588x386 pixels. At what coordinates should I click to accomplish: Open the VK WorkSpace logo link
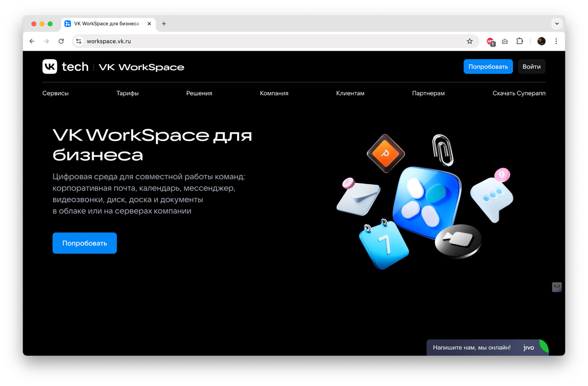click(x=142, y=67)
